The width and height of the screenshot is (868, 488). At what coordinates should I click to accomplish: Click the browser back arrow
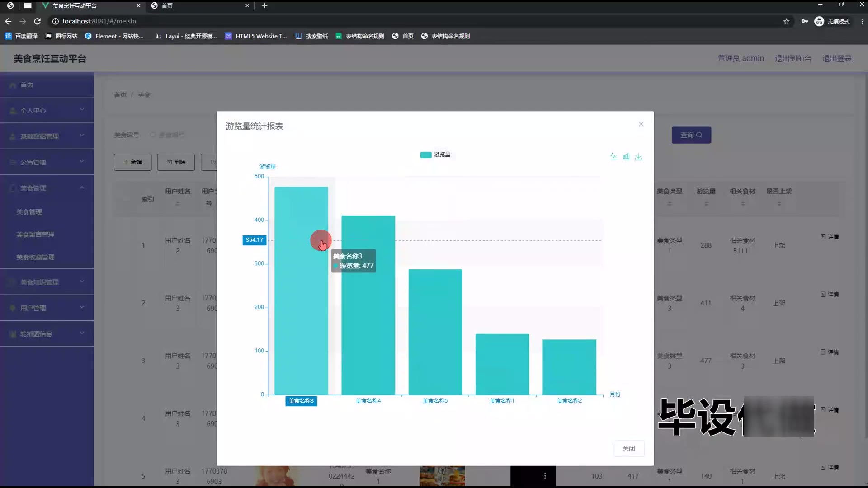[x=8, y=21]
